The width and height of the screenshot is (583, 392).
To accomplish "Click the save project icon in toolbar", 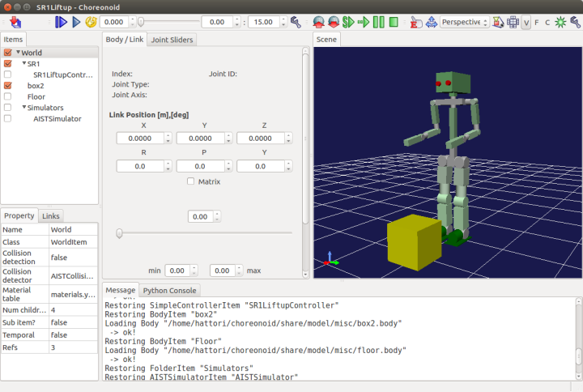I will tap(15, 22).
